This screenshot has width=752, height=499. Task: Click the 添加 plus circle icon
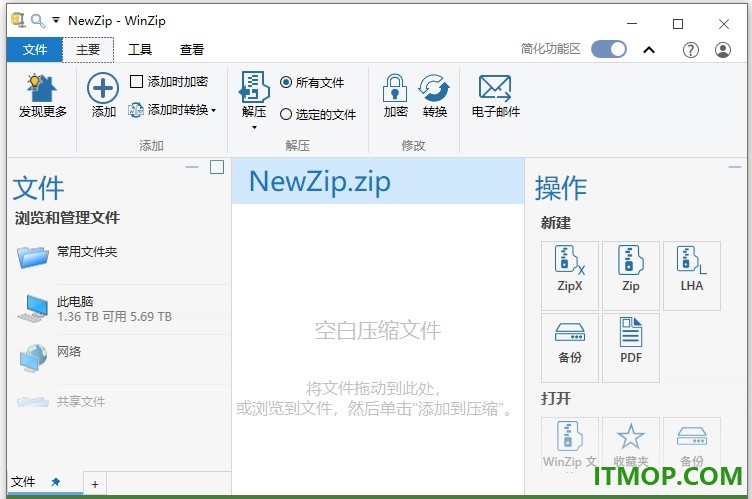pos(103,88)
